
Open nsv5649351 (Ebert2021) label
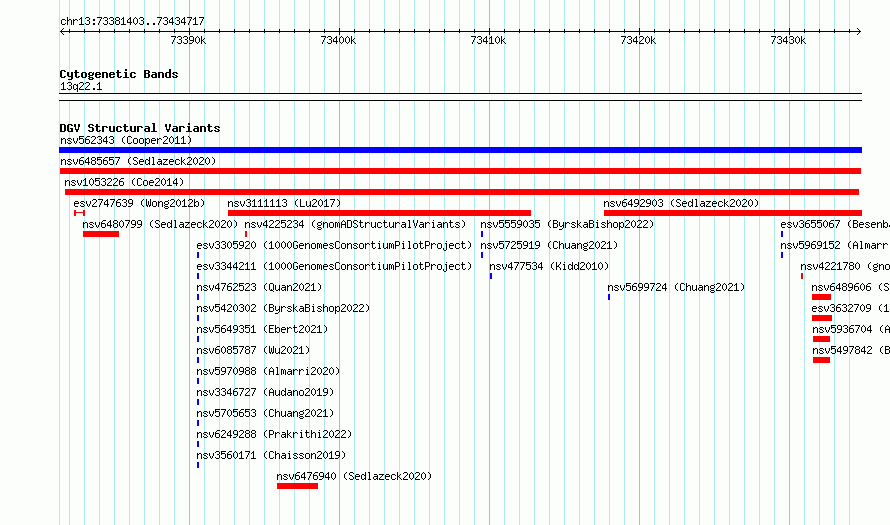point(262,329)
